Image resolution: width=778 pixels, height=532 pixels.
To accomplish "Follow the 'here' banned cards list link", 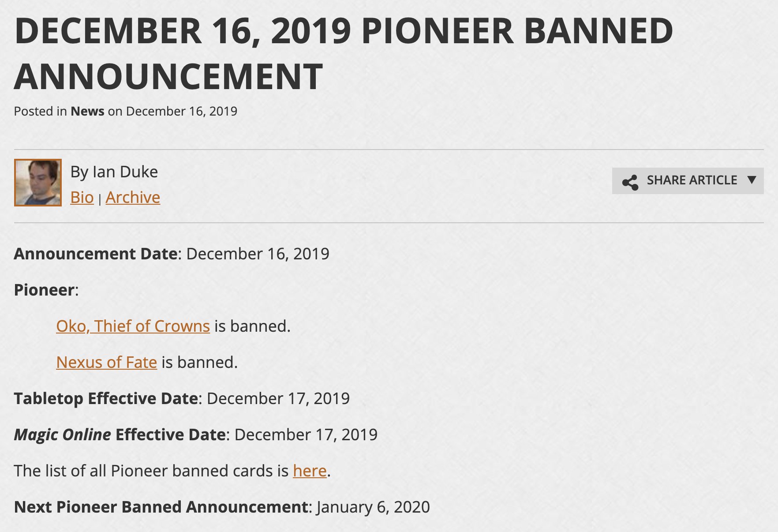I will (x=310, y=471).
